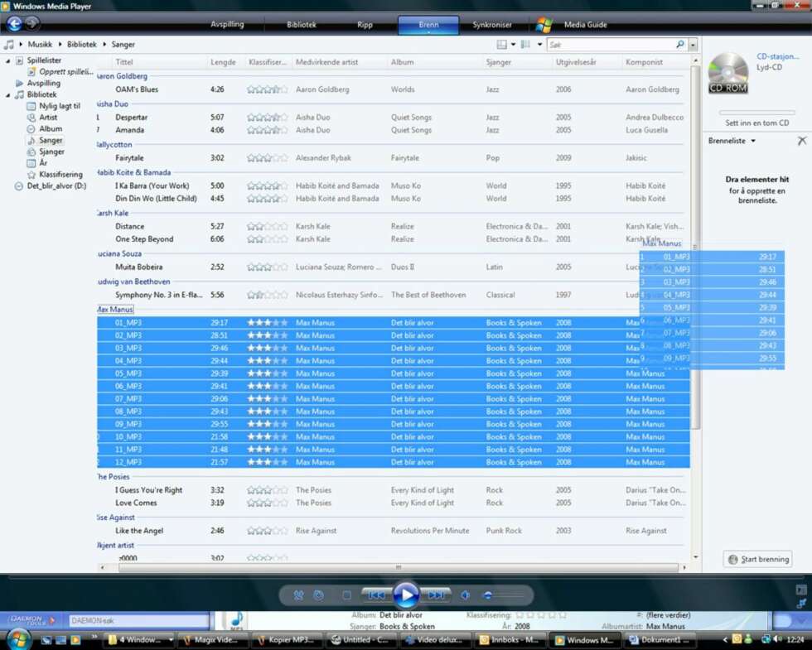This screenshot has width=812, height=650.
Task: Switch to the Avspilling tab
Action: [227, 24]
